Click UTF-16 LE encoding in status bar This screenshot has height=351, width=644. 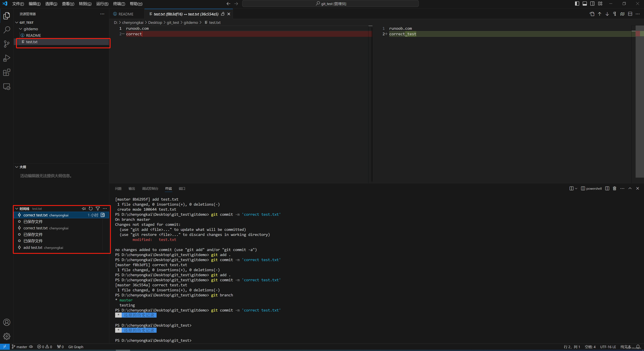[x=608, y=347]
